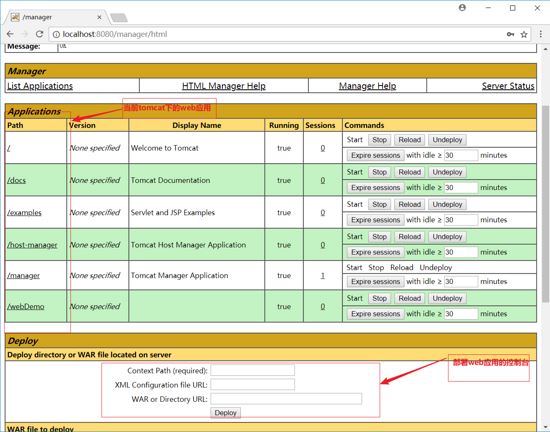Screen dimensions: 550x432
Task: Open the List Applications link
Action: pyautogui.click(x=40, y=86)
